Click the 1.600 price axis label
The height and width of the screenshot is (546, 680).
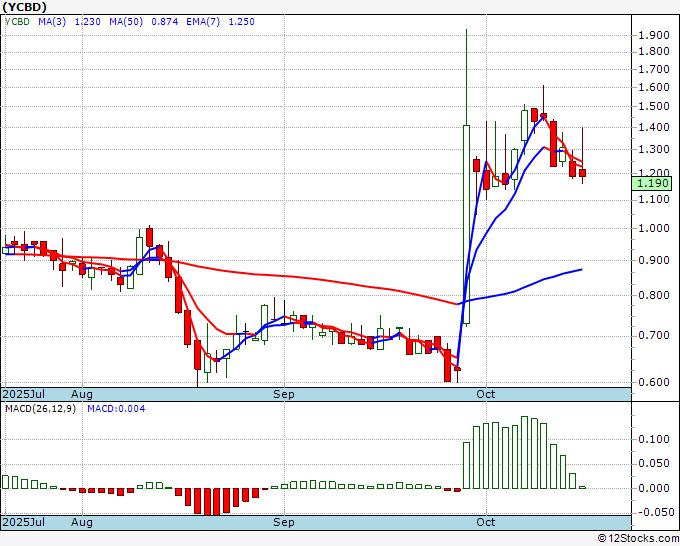tap(654, 88)
